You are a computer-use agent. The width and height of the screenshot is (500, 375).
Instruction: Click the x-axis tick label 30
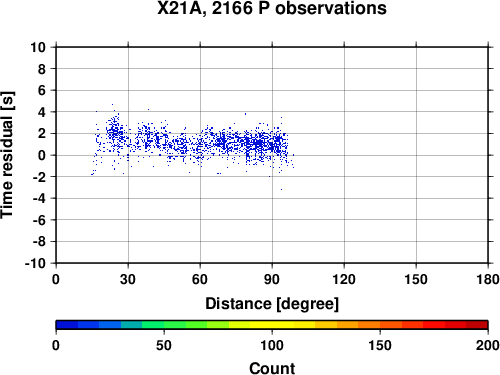point(128,279)
